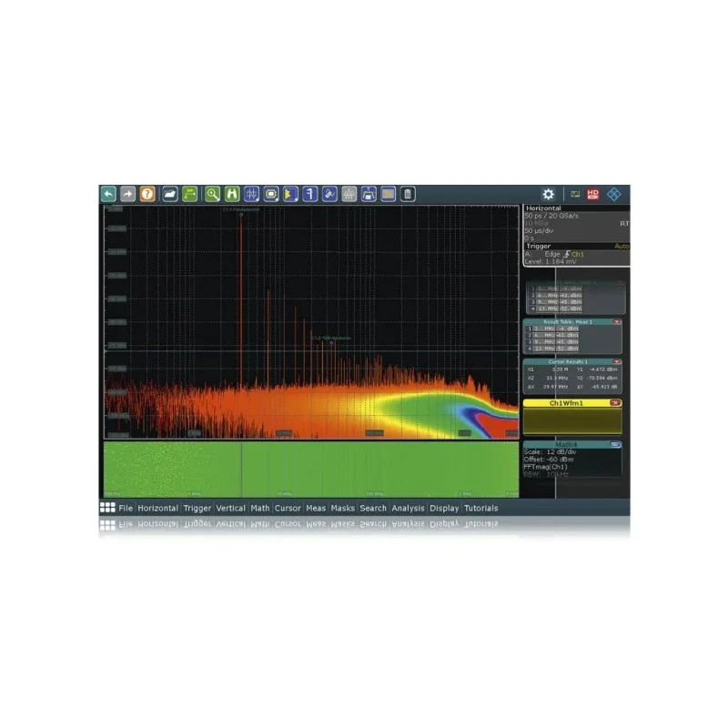This screenshot has height=728, width=728.
Task: Close the Ch1Wfm1 signal icon
Action: (x=616, y=403)
